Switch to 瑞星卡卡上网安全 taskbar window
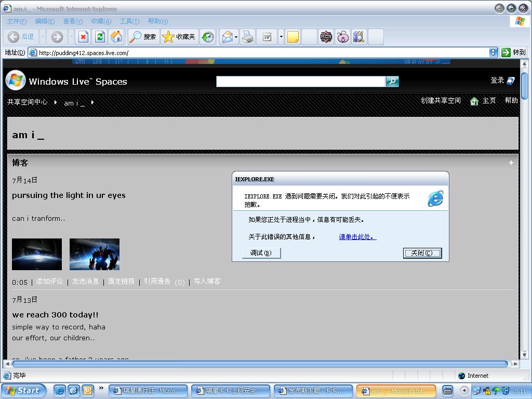 coord(231,391)
